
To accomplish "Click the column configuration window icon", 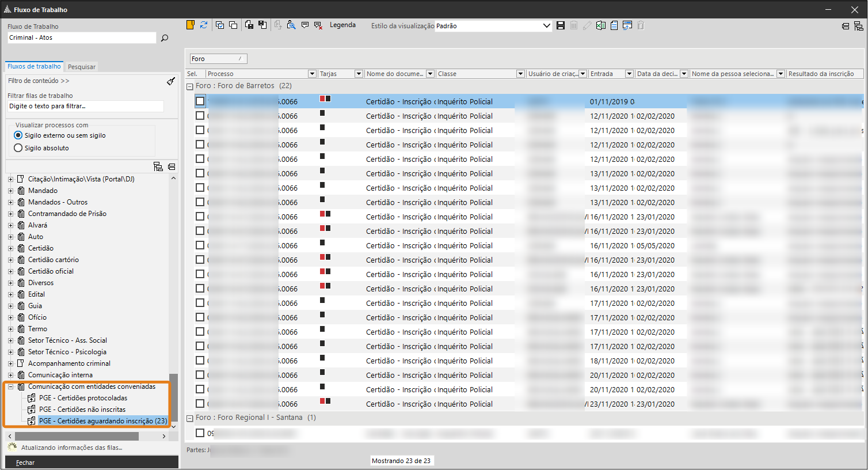I will tap(627, 25).
